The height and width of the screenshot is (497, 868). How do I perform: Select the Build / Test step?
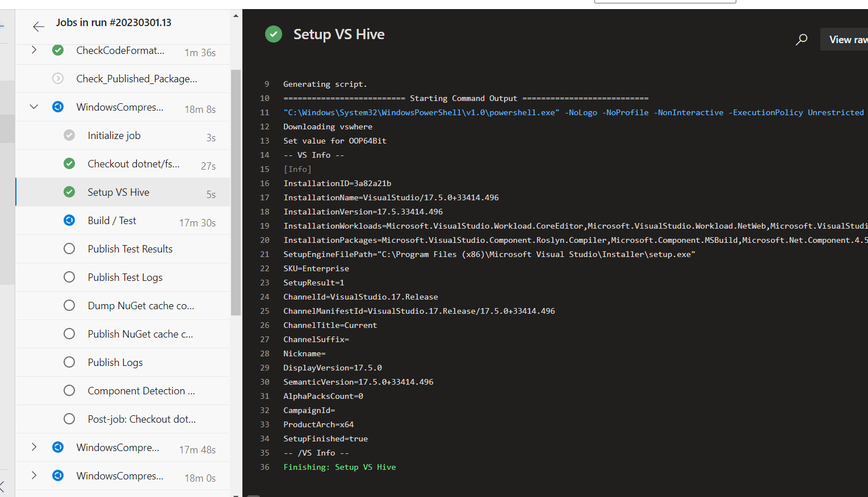(123, 221)
